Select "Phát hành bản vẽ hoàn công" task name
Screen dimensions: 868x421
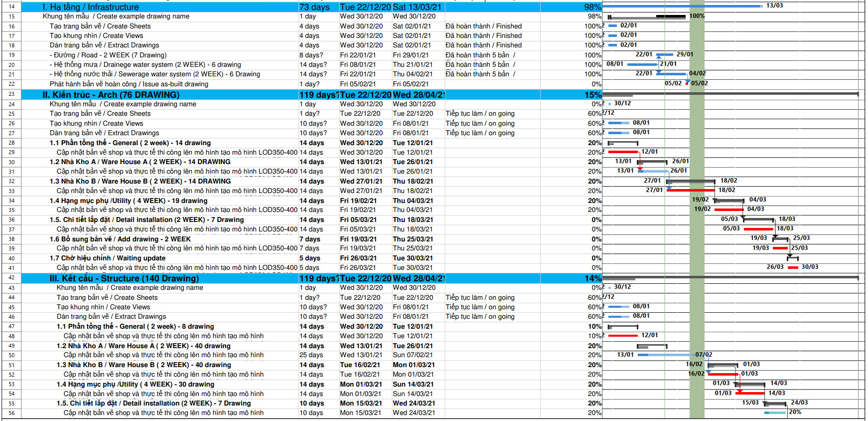click(129, 84)
